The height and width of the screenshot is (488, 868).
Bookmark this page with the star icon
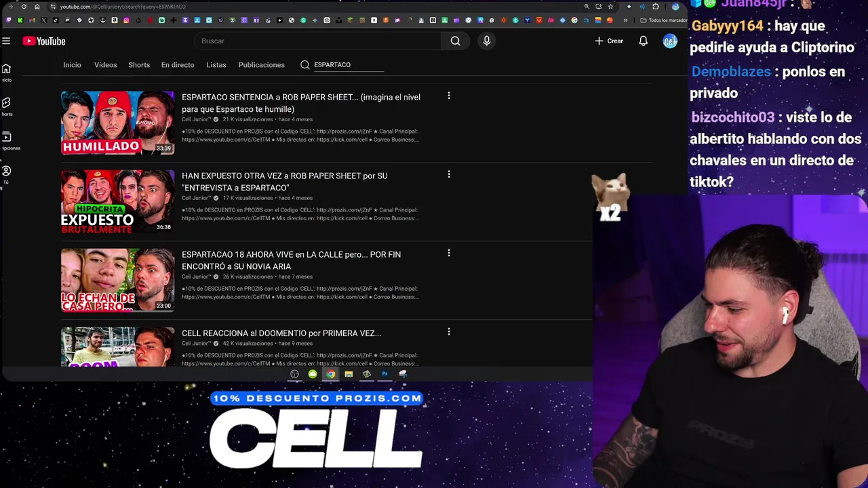[x=610, y=7]
